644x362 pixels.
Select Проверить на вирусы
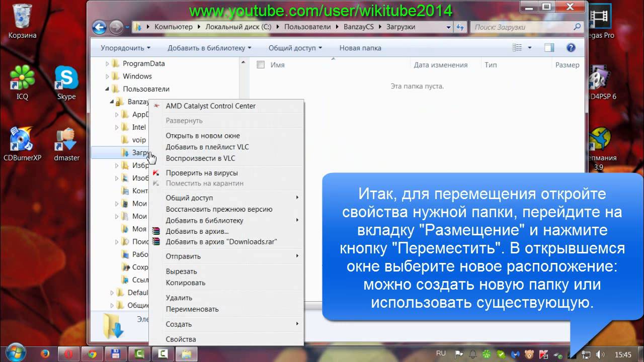227,173
